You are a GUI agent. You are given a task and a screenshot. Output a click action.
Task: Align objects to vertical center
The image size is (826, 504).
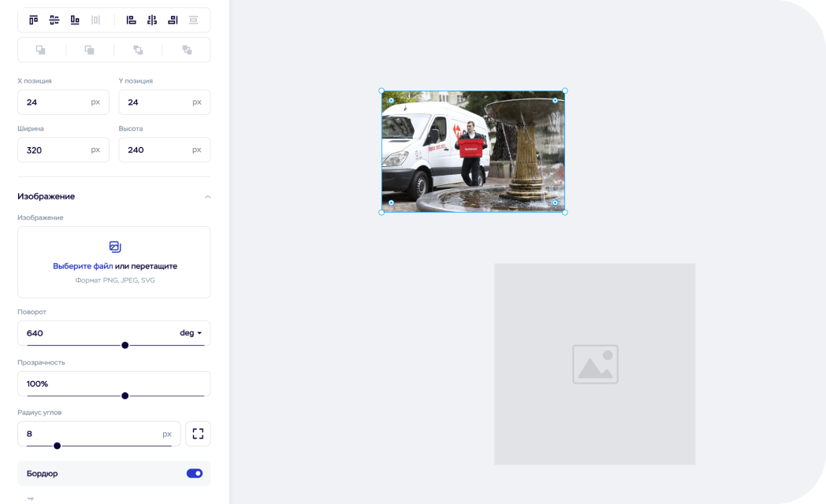[x=54, y=20]
